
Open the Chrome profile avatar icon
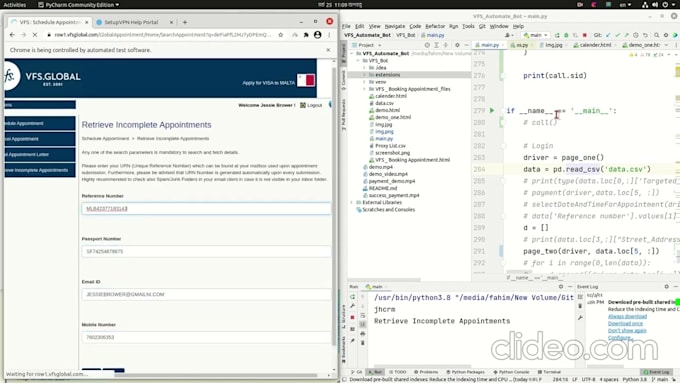[317, 35]
